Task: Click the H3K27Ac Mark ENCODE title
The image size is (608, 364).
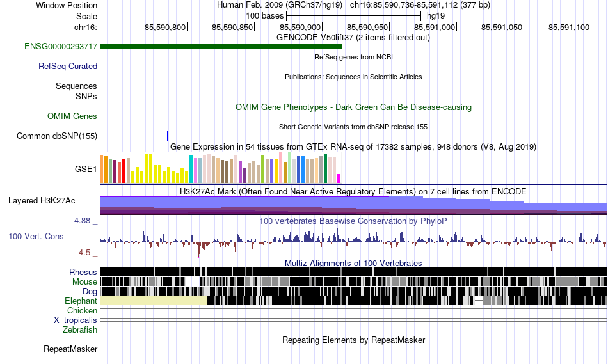Action: pyautogui.click(x=353, y=191)
